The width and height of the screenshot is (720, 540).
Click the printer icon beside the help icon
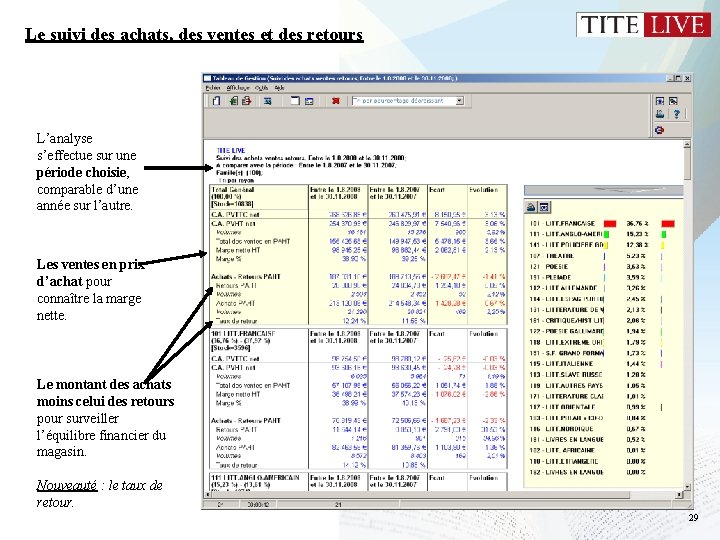click(660, 114)
